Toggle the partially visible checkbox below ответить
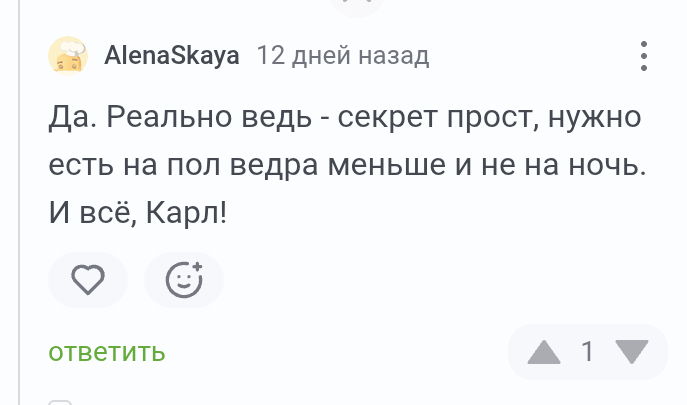The image size is (687, 405). [61, 401]
